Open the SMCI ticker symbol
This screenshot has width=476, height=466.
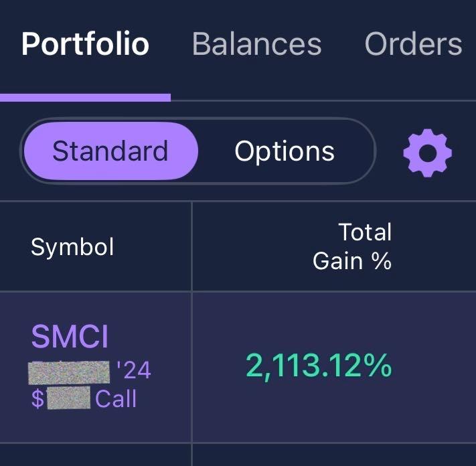(x=70, y=337)
